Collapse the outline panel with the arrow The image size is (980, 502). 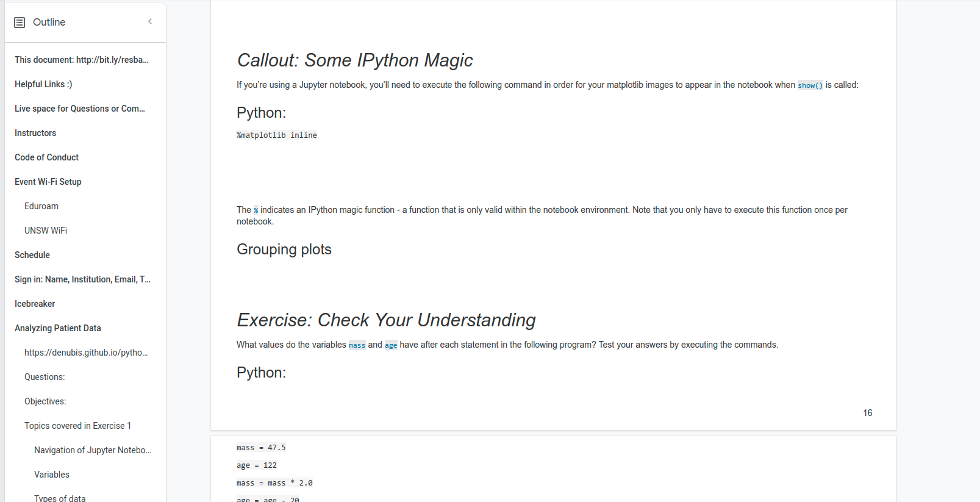[x=150, y=22]
